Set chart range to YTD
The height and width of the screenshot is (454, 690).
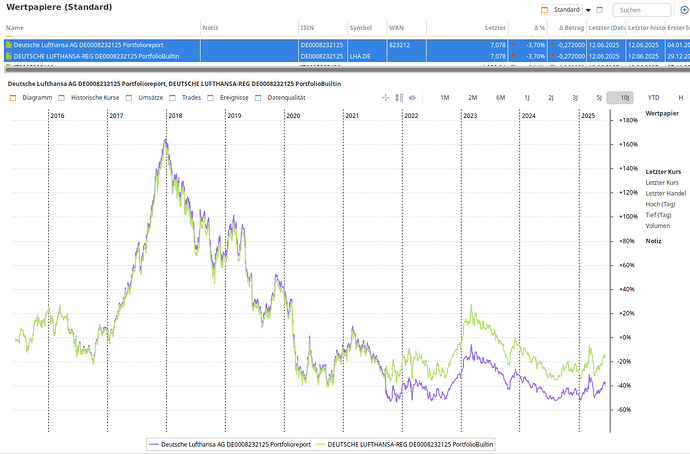click(x=653, y=98)
